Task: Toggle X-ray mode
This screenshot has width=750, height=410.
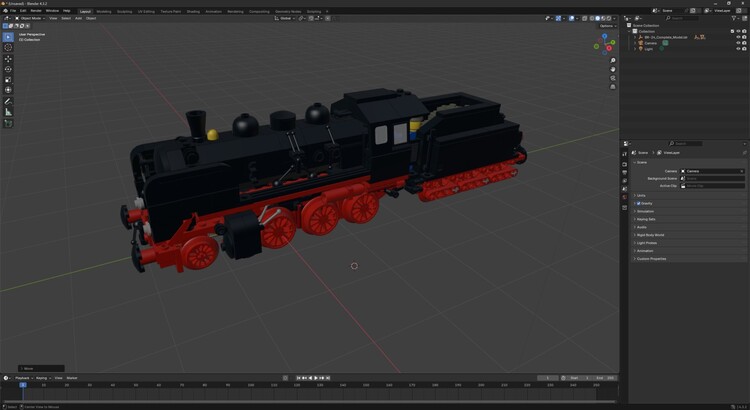Action: (x=585, y=18)
